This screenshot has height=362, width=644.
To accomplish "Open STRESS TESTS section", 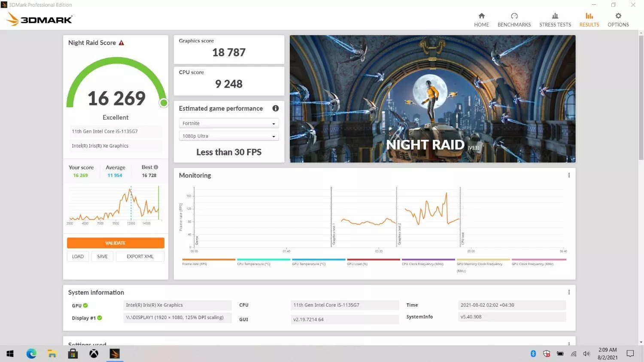I will pyautogui.click(x=555, y=20).
